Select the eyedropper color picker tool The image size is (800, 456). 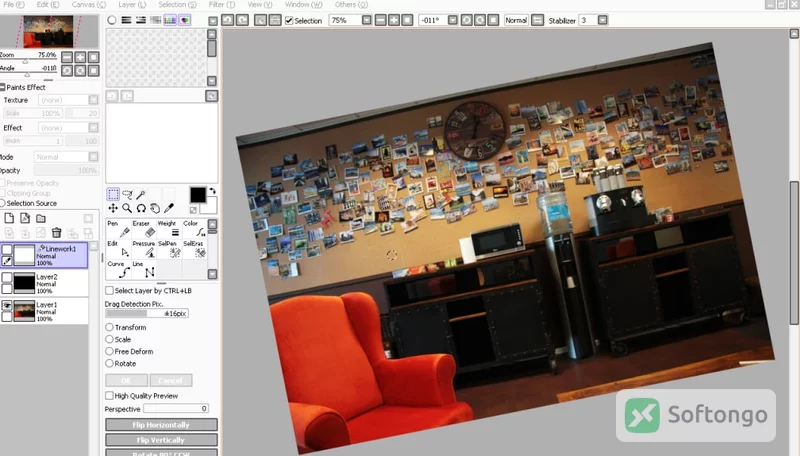click(x=169, y=208)
